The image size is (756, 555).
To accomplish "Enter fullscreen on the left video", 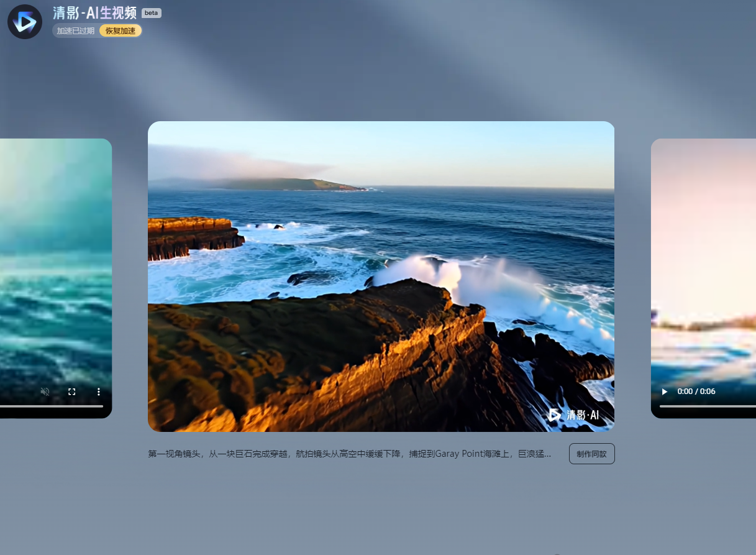I will [72, 392].
